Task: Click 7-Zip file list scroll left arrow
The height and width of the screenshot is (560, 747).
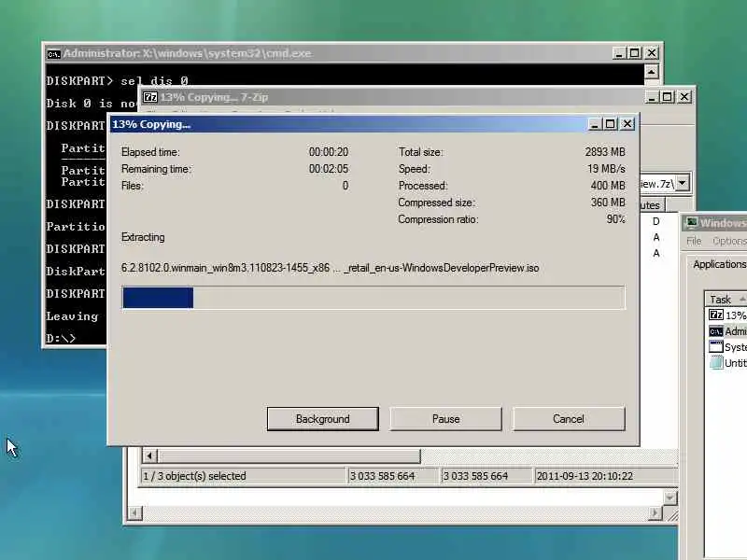Action: tap(149, 456)
